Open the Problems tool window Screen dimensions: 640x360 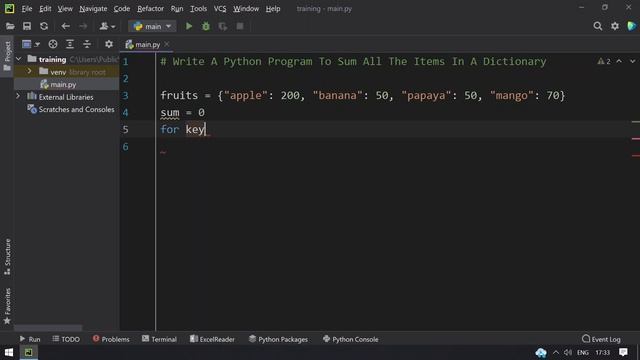[111, 339]
